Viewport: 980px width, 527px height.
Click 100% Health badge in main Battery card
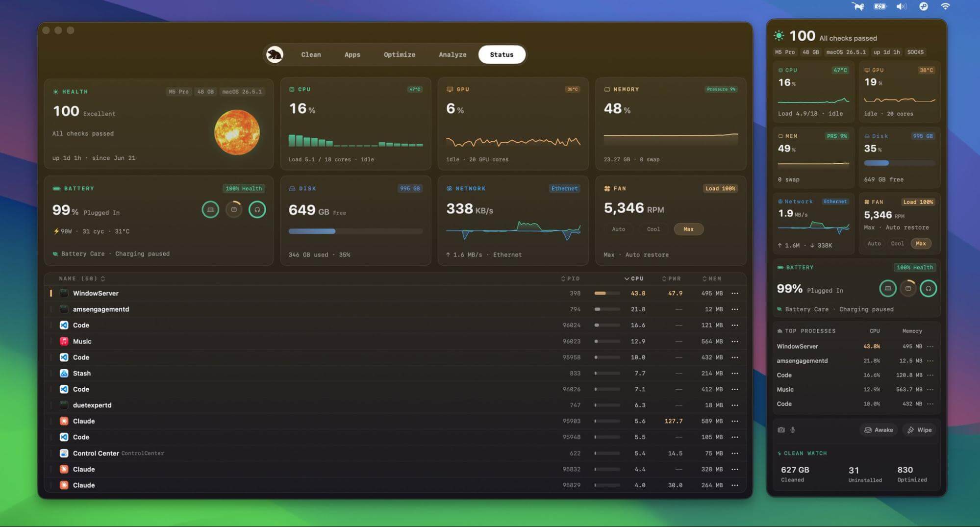click(243, 188)
